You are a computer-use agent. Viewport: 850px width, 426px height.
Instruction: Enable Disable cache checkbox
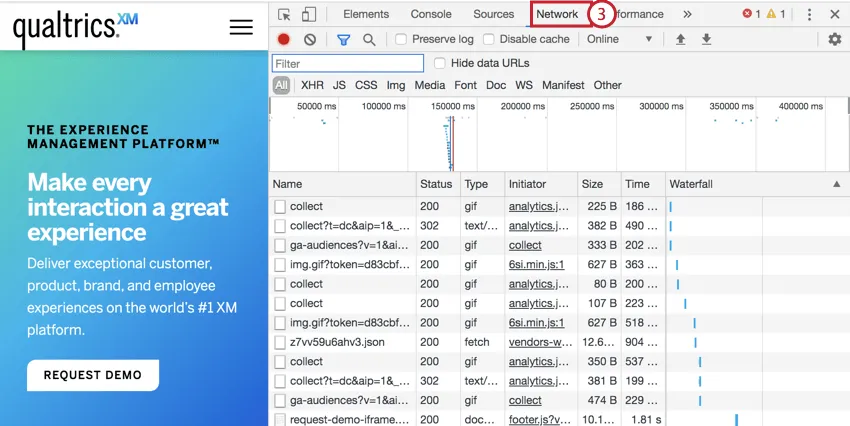pos(488,39)
